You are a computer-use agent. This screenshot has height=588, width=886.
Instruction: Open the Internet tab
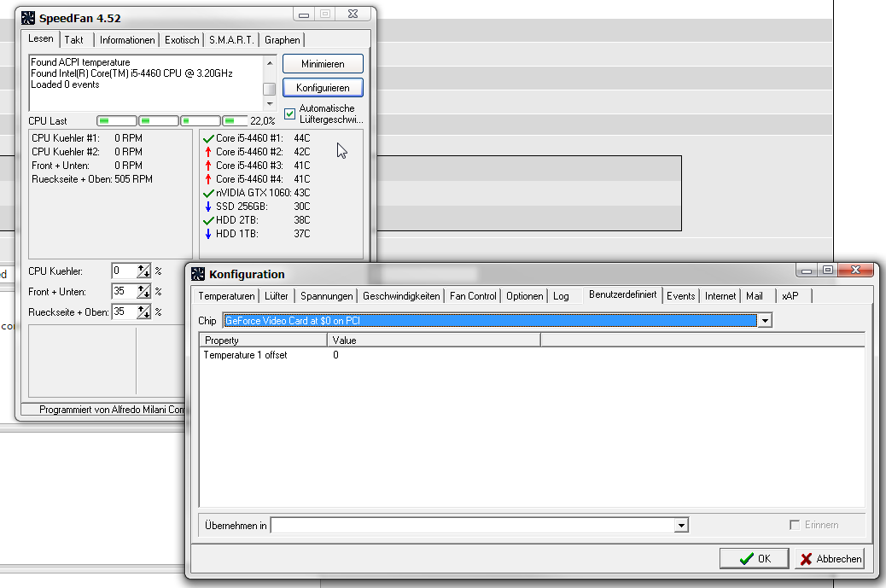point(720,296)
